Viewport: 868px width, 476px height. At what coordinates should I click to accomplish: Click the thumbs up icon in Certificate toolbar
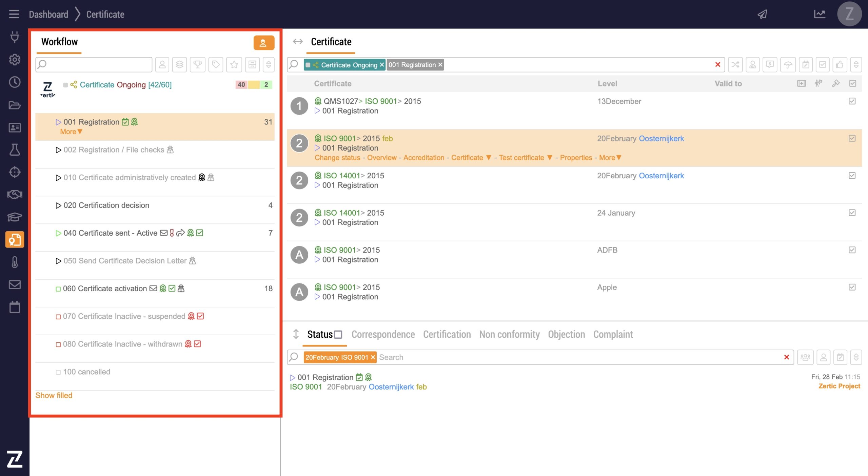click(x=840, y=64)
